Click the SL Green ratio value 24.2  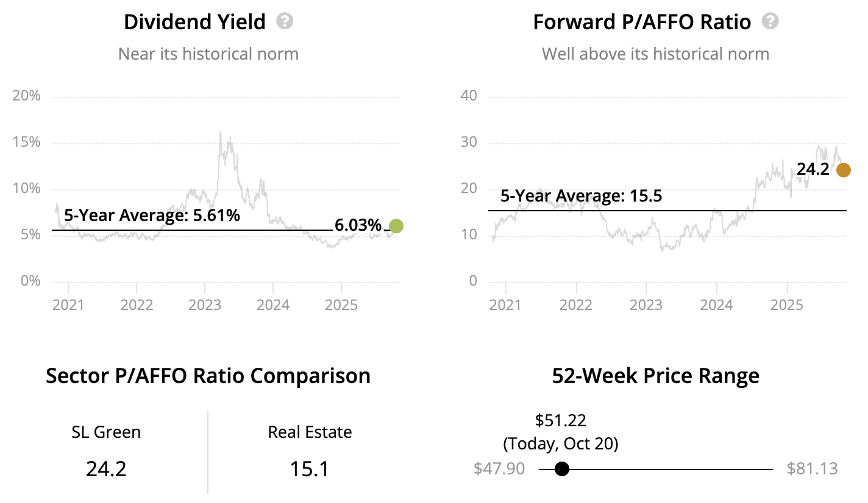(106, 469)
